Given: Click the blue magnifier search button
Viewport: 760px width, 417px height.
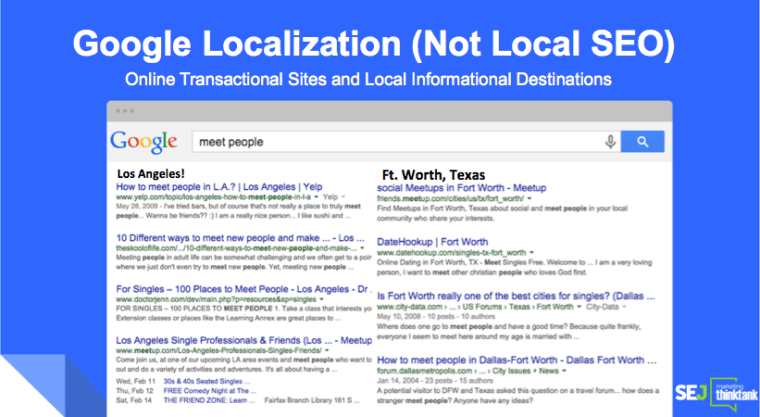Looking at the screenshot, I should click(x=643, y=142).
